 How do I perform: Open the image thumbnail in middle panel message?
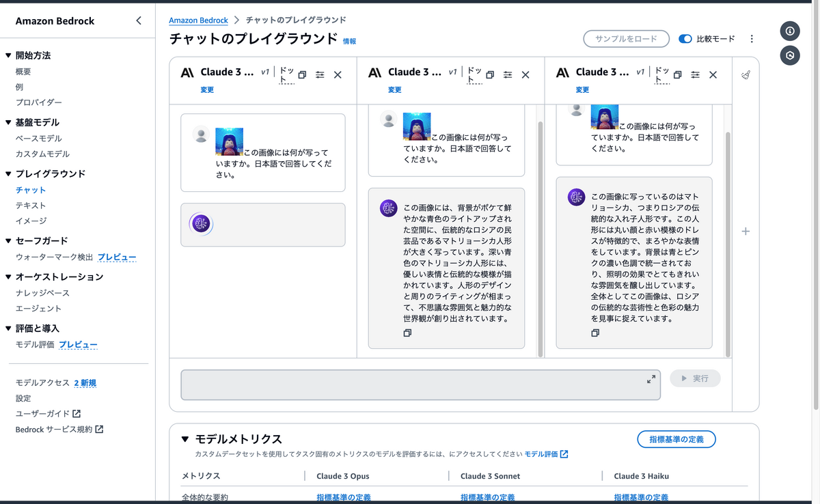pyautogui.click(x=417, y=126)
